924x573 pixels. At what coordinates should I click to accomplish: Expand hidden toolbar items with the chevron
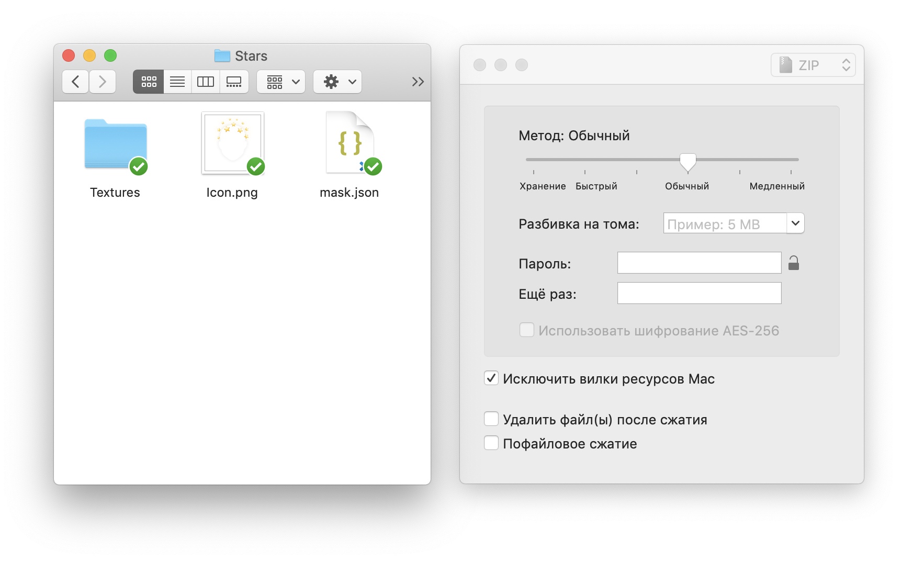tap(418, 81)
